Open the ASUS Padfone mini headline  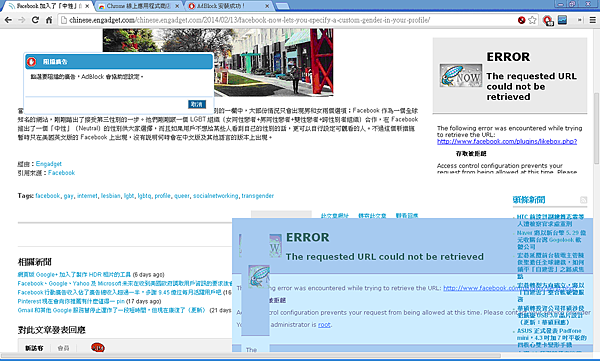tap(552, 338)
